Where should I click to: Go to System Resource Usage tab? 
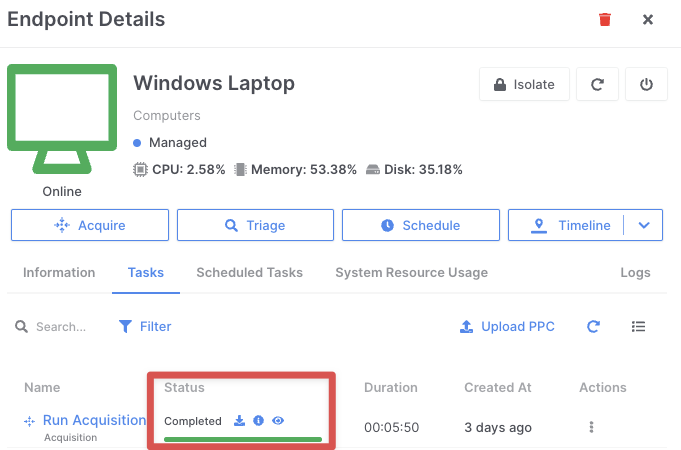(411, 273)
